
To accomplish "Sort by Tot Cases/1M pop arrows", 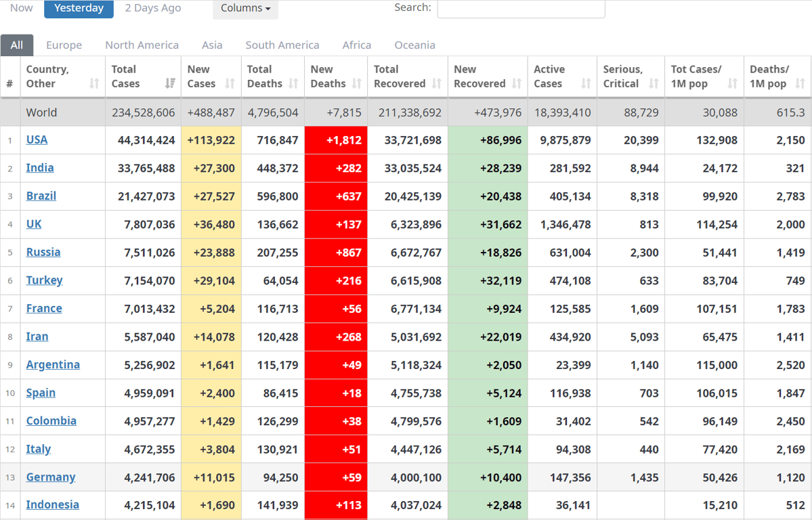I will click(x=732, y=83).
